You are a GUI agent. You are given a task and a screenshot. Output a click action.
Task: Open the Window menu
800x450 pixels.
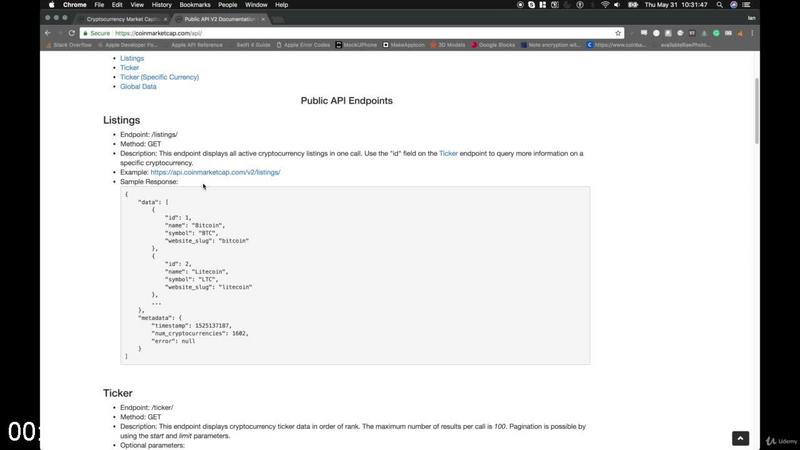(256, 5)
